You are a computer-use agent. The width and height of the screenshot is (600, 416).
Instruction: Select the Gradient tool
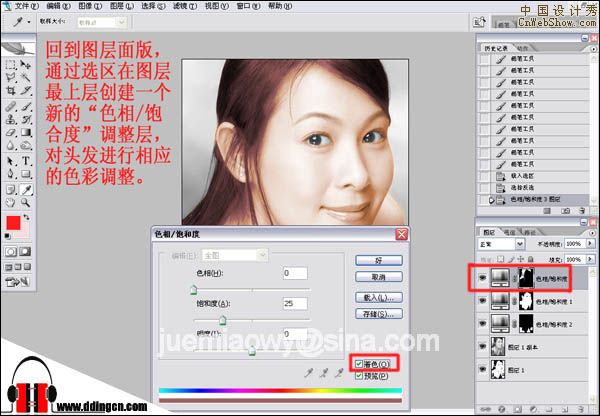(26, 132)
